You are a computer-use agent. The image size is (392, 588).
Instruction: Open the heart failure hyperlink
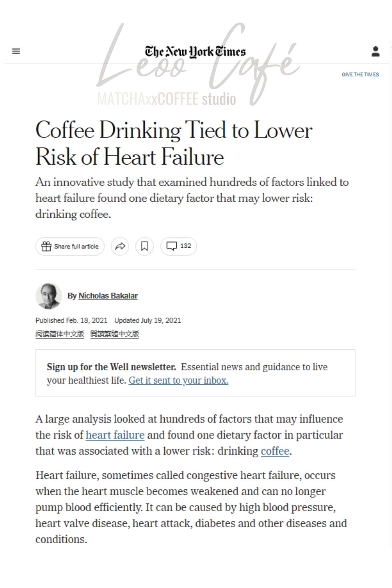(115, 435)
